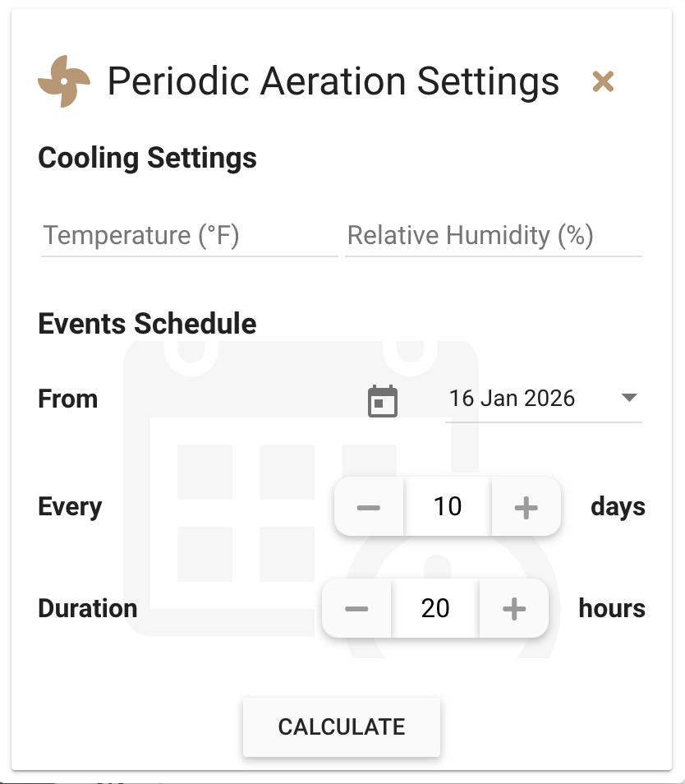This screenshot has height=784, width=685.
Task: Focus the Temperature (°F) field
Action: click(189, 236)
